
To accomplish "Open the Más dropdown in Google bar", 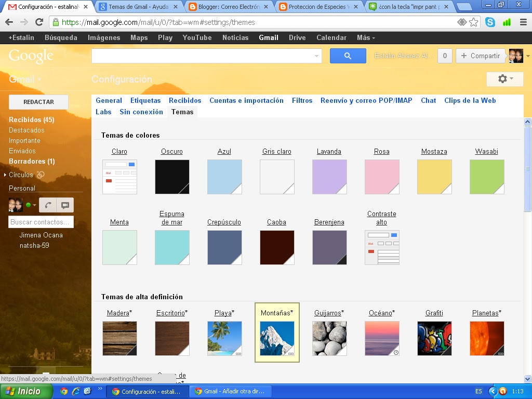I will click(x=366, y=37).
